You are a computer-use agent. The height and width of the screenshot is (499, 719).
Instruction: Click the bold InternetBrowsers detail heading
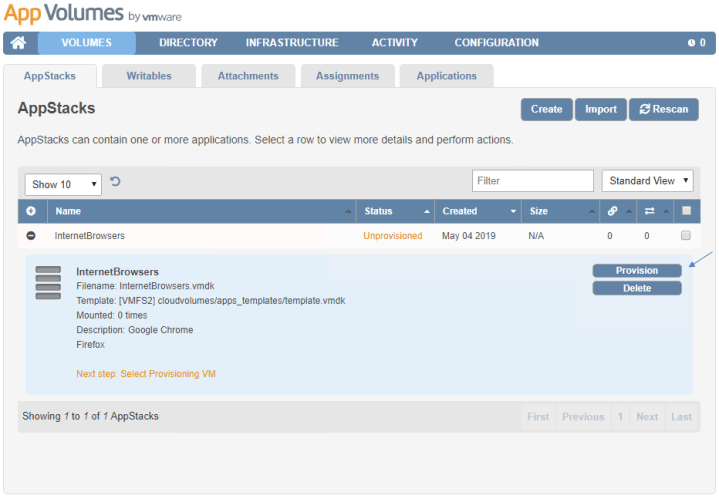pyautogui.click(x=117, y=272)
